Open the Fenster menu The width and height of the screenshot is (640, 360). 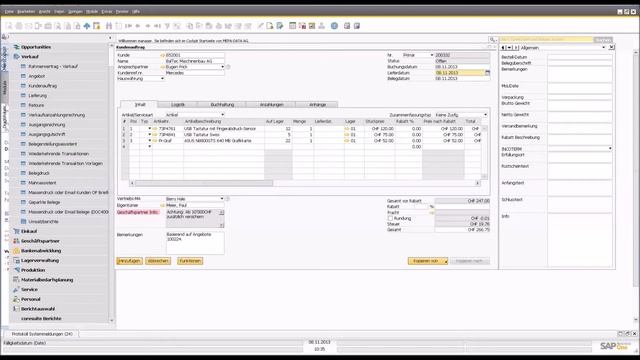tap(122, 11)
